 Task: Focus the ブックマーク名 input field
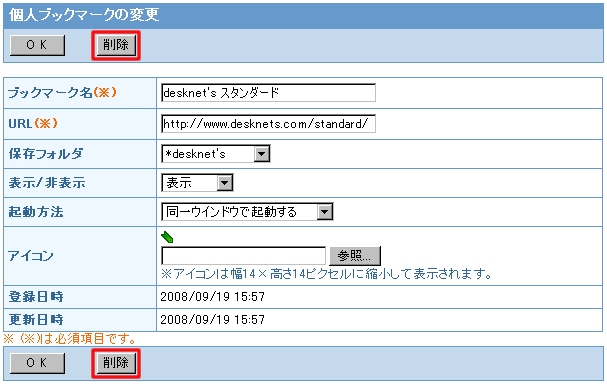[x=268, y=93]
